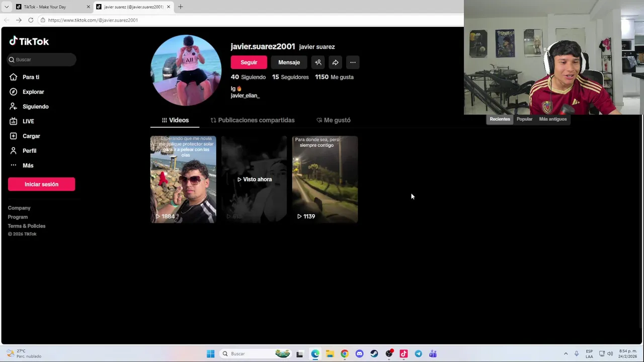The height and width of the screenshot is (362, 644).
Task: Open Task View on the taskbar
Action: (x=300, y=354)
